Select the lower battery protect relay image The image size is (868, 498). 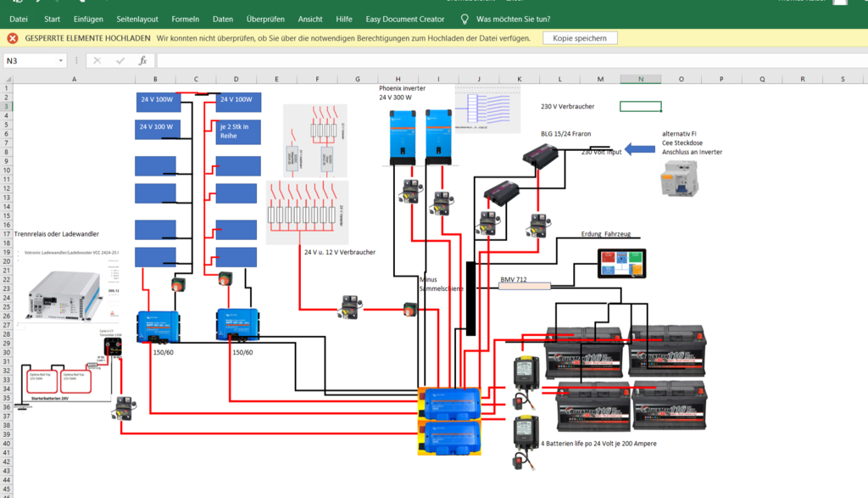[x=525, y=442]
